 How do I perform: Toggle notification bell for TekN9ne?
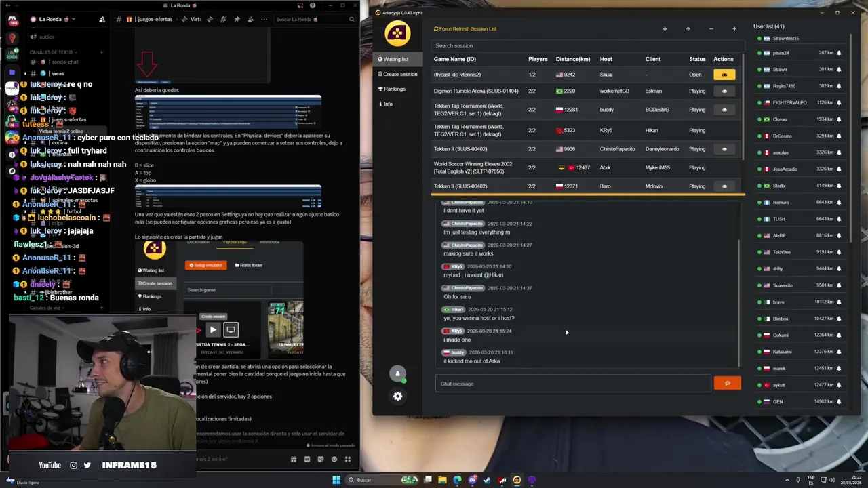pyautogui.click(x=839, y=252)
